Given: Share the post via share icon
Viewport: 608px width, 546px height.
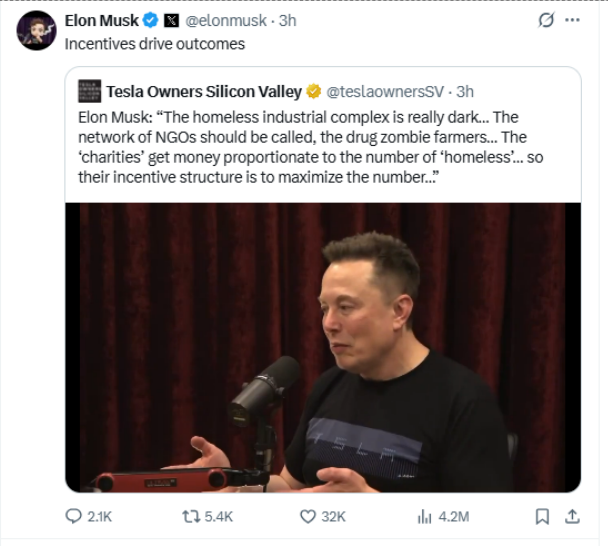Looking at the screenshot, I should coord(572,516).
